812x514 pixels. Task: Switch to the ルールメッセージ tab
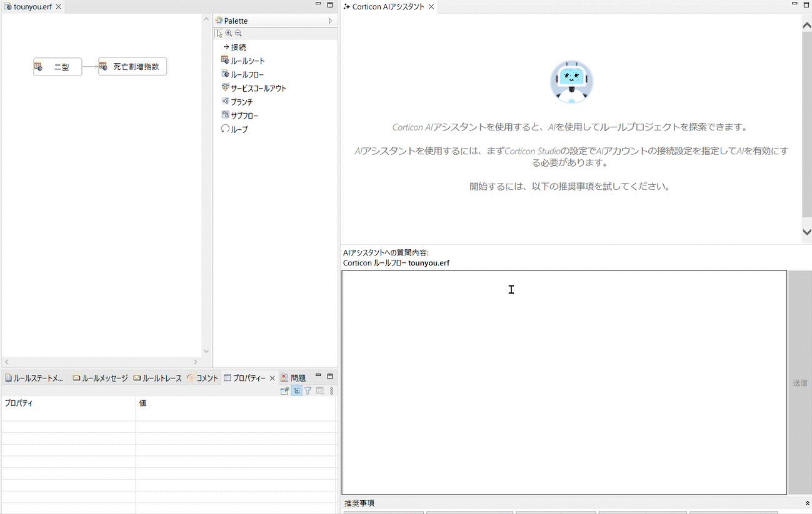point(100,378)
